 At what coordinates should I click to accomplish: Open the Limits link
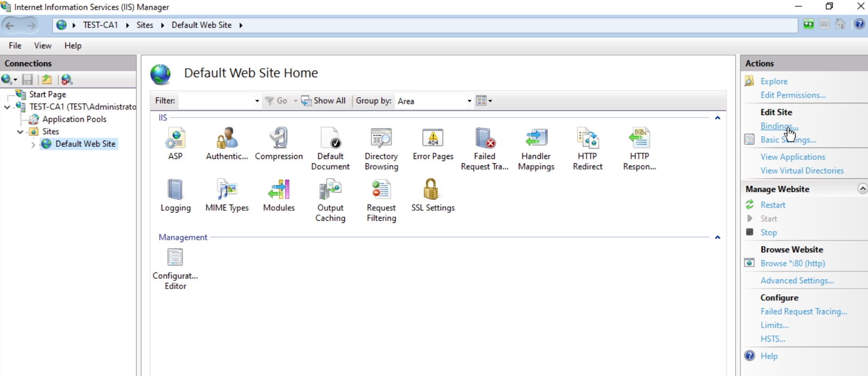(774, 325)
